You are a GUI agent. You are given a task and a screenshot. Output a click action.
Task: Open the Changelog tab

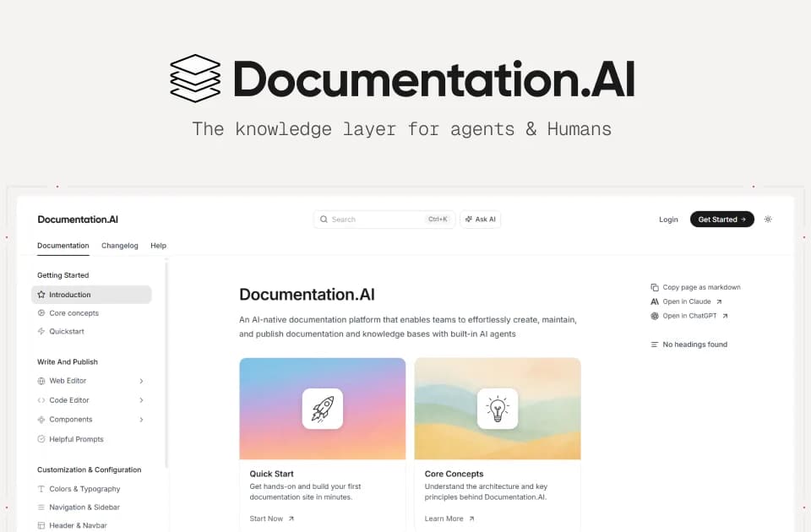coord(119,246)
